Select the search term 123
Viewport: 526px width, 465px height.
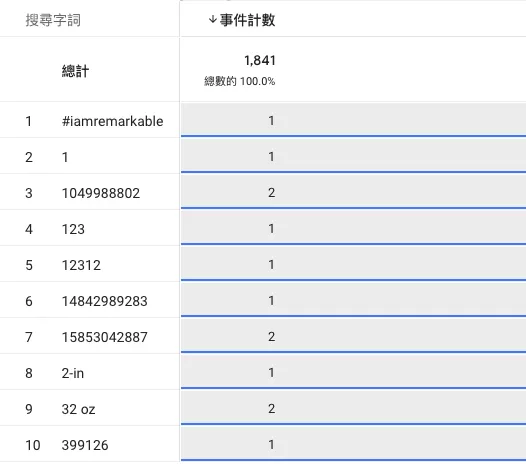point(73,229)
